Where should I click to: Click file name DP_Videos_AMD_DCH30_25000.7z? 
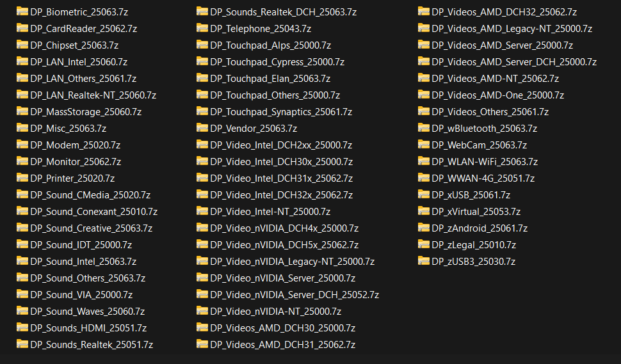[x=283, y=328]
